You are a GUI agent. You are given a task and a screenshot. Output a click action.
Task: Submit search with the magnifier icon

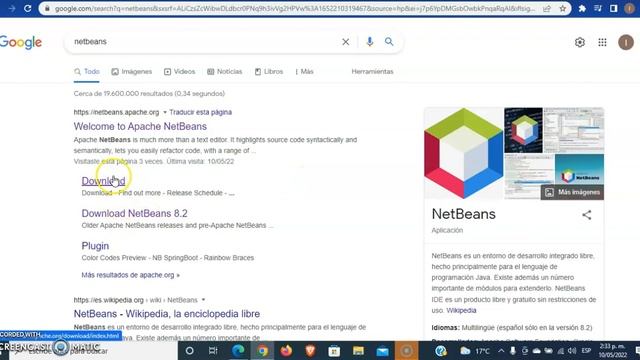[x=389, y=42]
